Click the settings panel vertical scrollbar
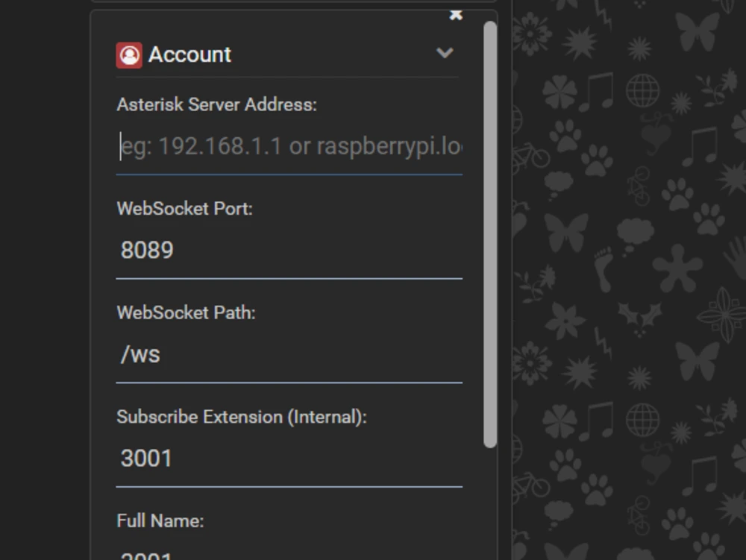 pos(490,234)
